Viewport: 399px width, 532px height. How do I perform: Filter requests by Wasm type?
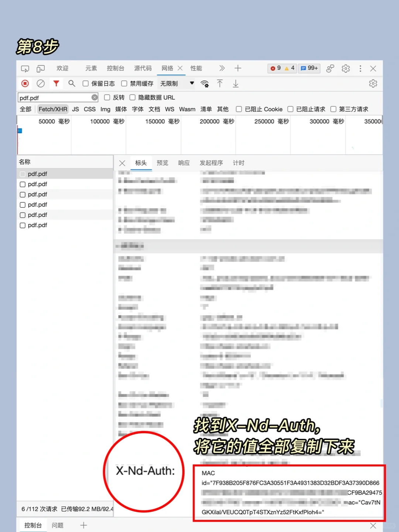point(187,109)
